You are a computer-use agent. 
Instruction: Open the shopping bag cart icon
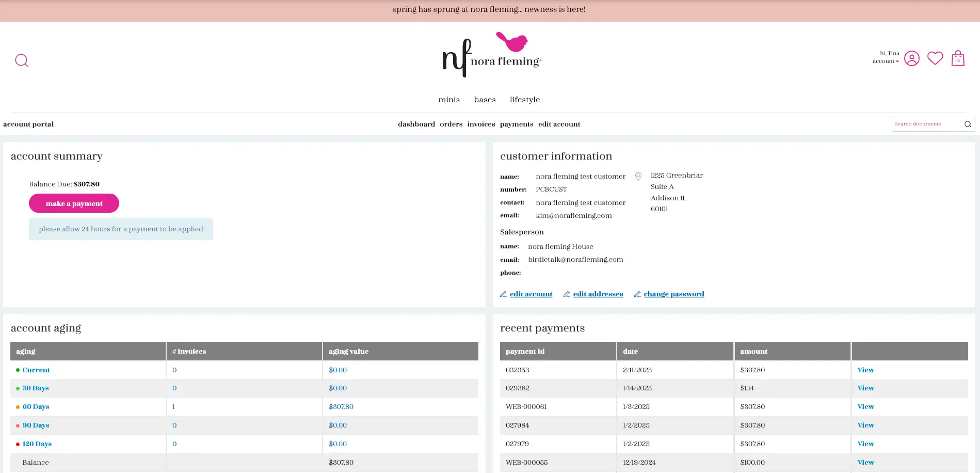tap(958, 58)
